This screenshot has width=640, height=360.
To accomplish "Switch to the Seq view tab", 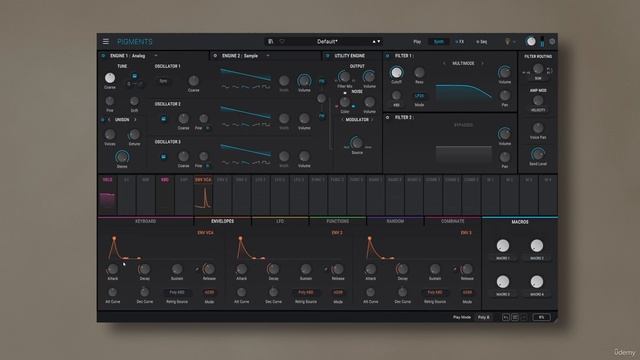I will [482, 42].
